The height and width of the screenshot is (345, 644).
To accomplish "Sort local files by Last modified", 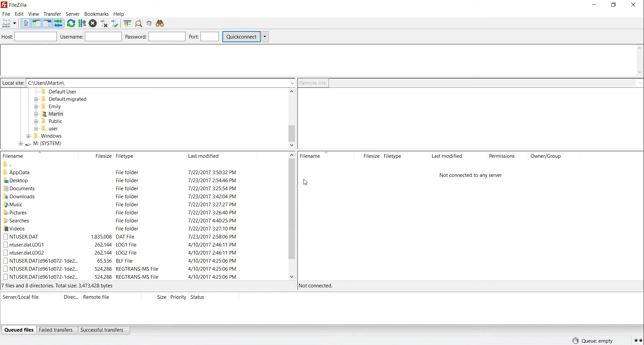I will pos(204,156).
